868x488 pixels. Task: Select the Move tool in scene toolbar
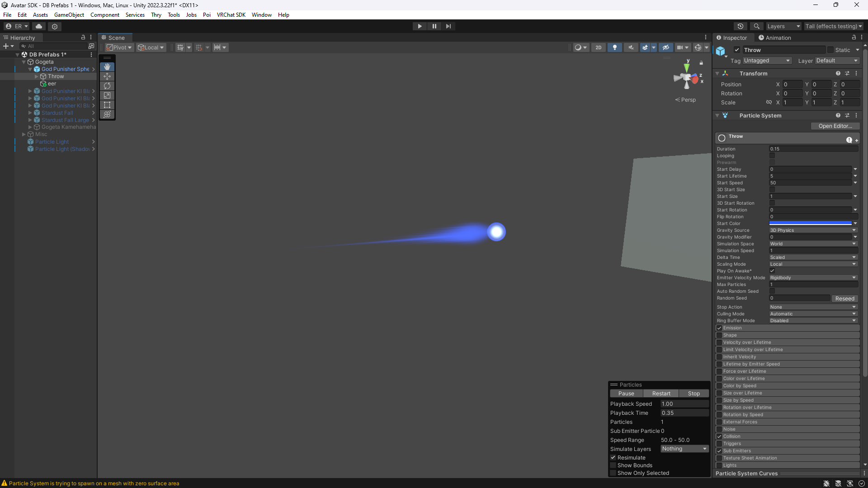coord(107,76)
